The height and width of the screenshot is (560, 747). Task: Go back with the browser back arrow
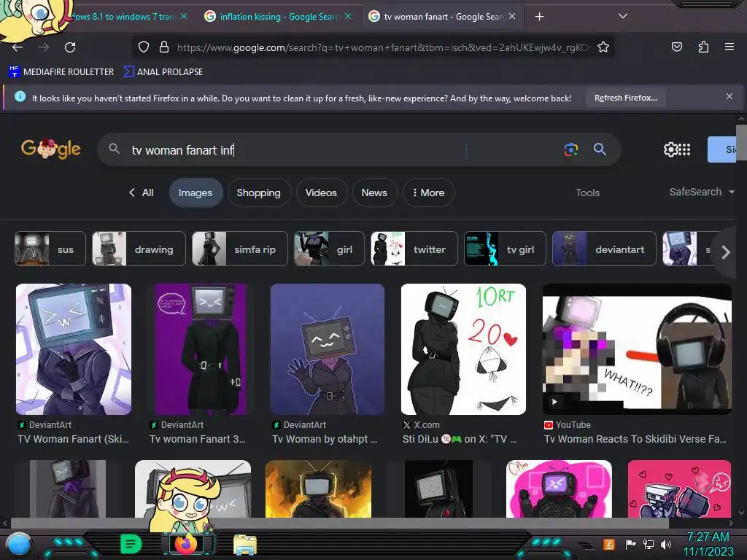point(18,47)
